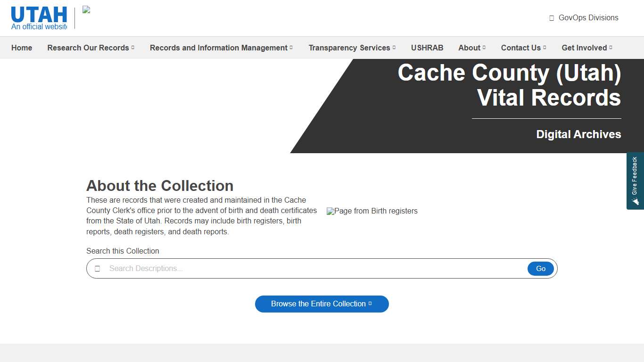Click the GovOps Divisions building icon
The width and height of the screenshot is (644, 362).
(551, 17)
